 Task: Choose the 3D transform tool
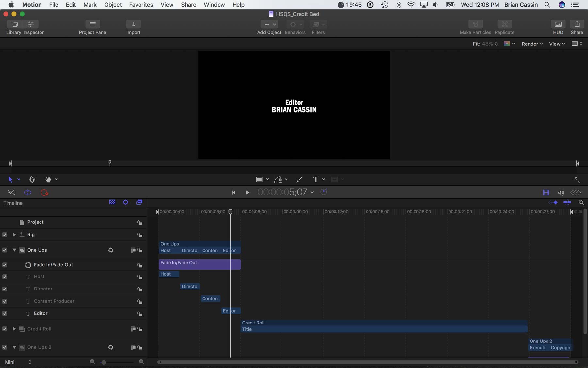click(32, 179)
